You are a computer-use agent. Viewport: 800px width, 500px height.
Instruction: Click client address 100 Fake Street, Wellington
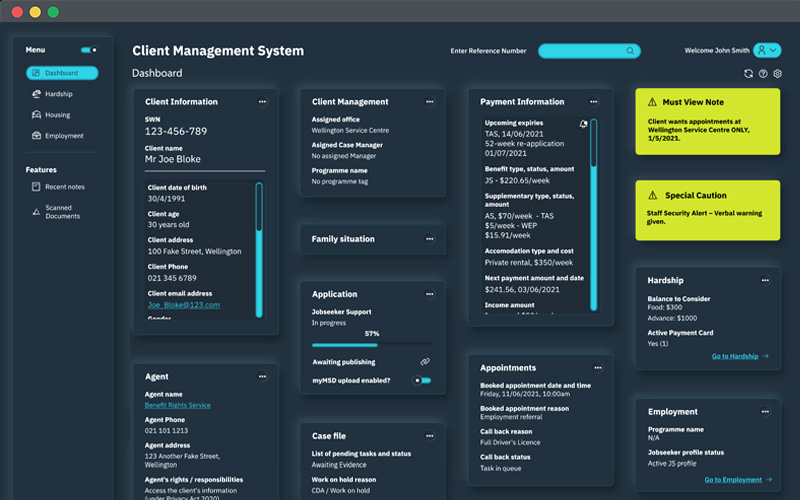(x=194, y=251)
